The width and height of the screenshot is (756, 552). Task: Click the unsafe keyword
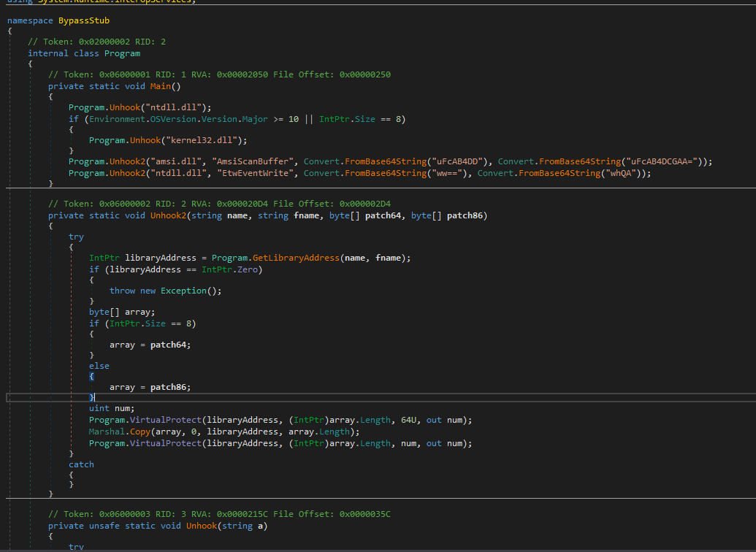coord(104,526)
